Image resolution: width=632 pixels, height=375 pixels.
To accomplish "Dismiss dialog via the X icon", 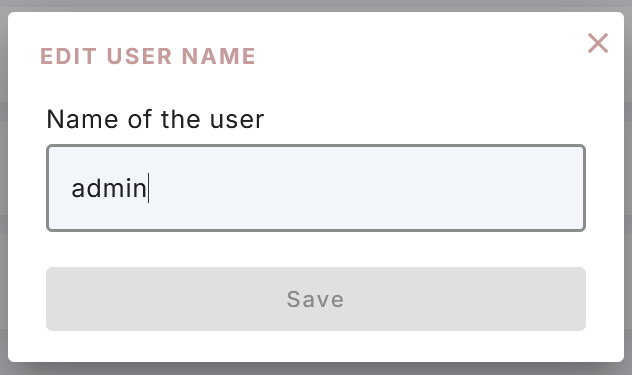I will coord(598,43).
